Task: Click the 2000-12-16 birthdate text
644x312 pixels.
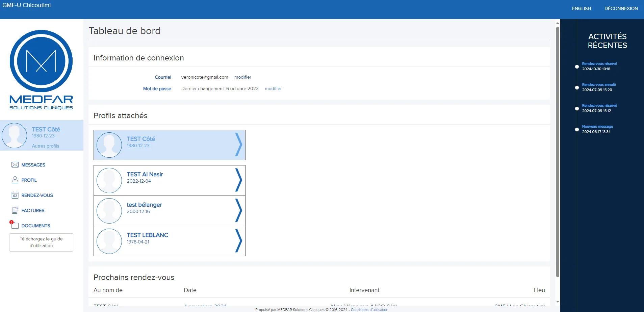Action: coord(138,211)
